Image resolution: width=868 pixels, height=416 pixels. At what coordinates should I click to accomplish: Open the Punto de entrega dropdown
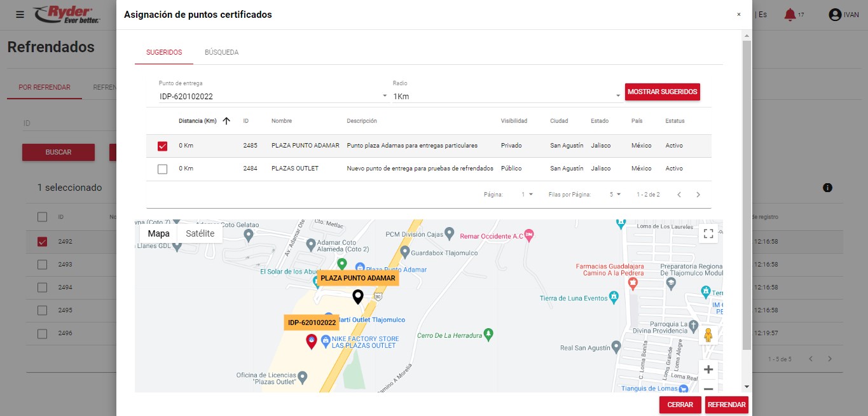coord(273,96)
